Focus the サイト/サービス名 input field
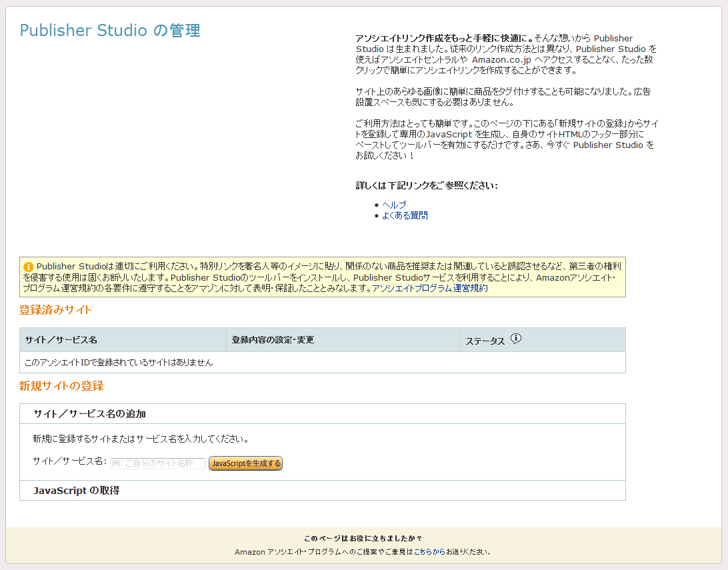The image size is (728, 570). pos(158,463)
